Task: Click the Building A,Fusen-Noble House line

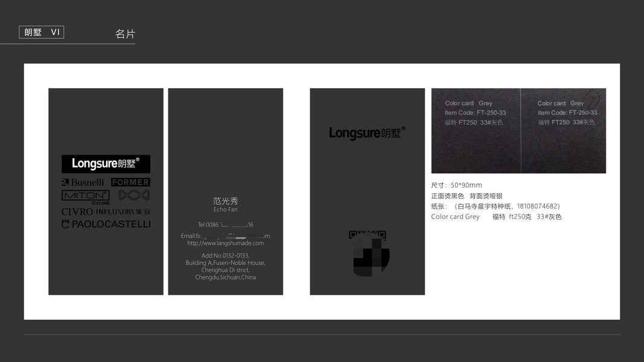Action: 226,262
